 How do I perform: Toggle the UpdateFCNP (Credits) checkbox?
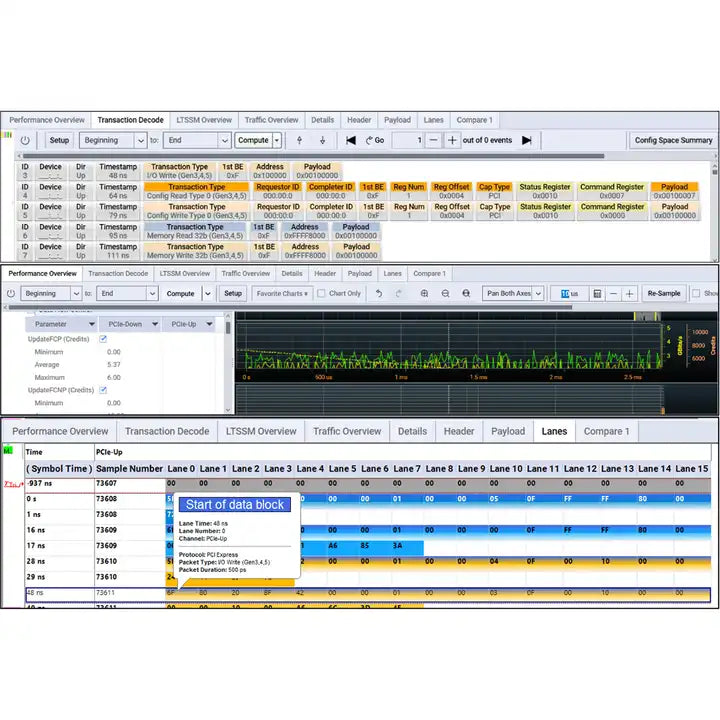103,390
